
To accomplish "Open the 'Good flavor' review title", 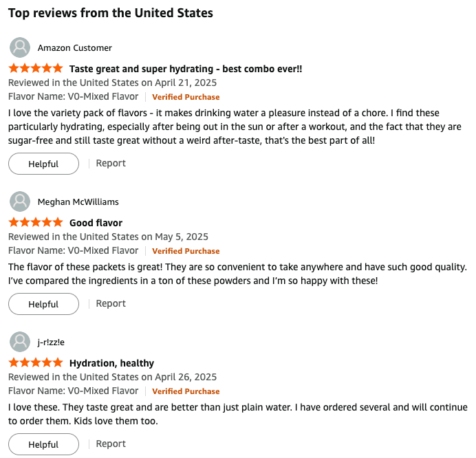I will point(96,223).
